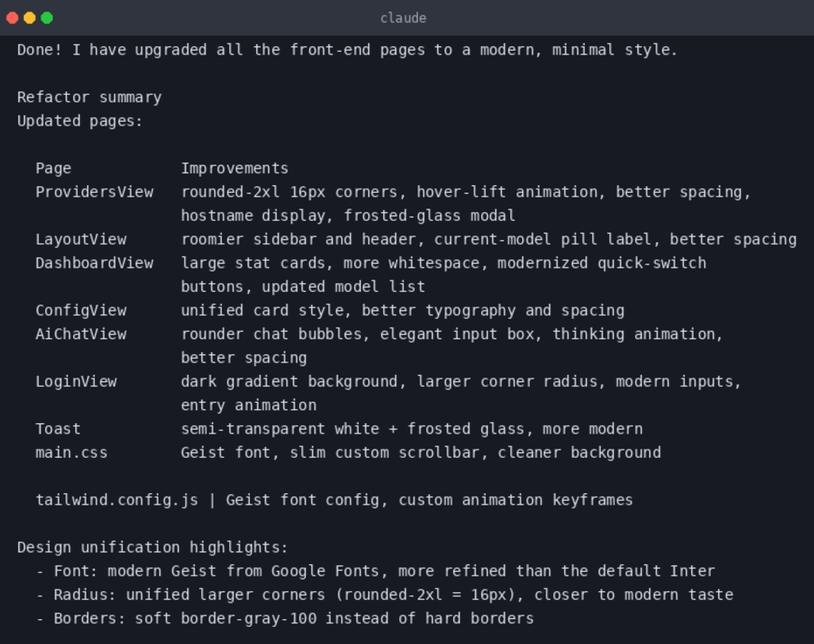This screenshot has height=644, width=814.
Task: Click the red close window button
Action: [x=12, y=18]
